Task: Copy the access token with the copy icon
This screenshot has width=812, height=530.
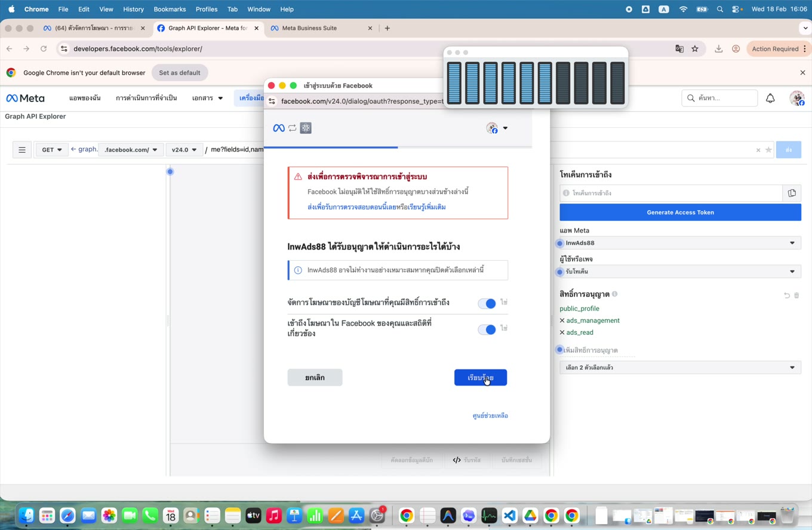Action: point(792,193)
